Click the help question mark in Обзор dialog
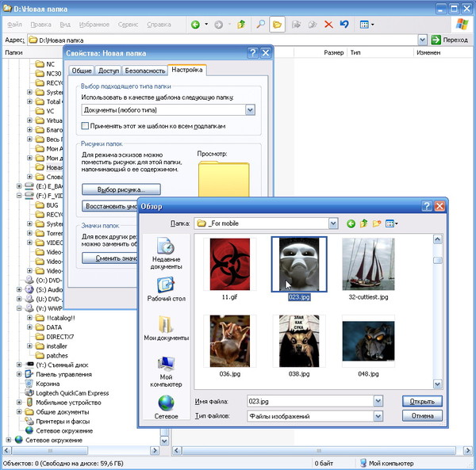 tap(427, 206)
